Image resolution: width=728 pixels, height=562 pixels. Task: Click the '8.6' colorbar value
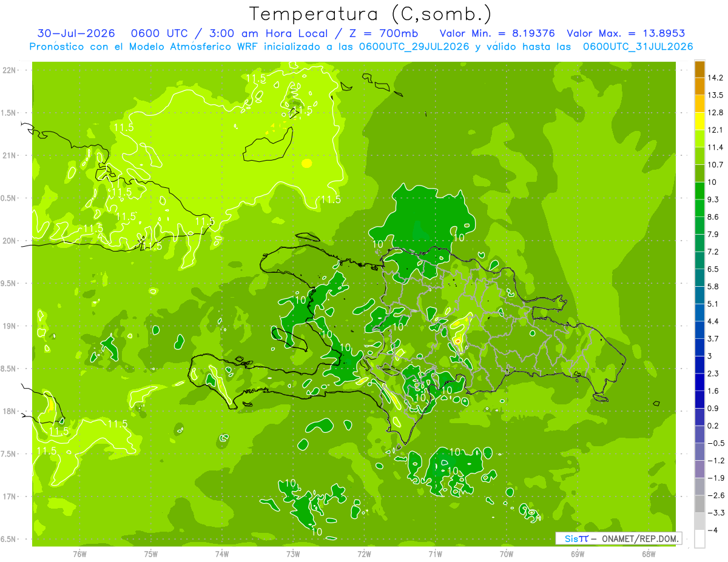click(713, 217)
